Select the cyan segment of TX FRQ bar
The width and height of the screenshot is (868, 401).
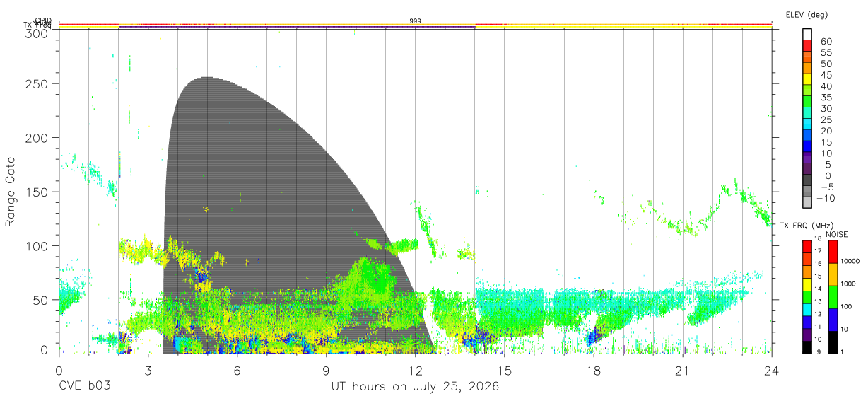(807, 309)
